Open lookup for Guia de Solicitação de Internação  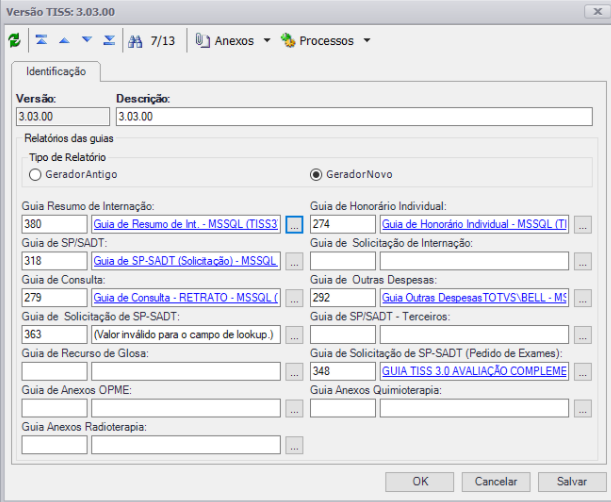click(x=583, y=261)
